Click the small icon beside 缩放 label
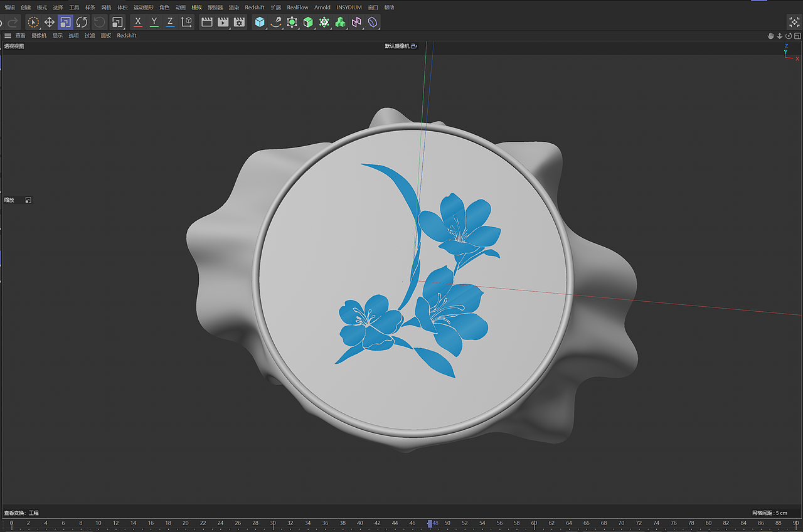The width and height of the screenshot is (803, 532). [x=28, y=200]
